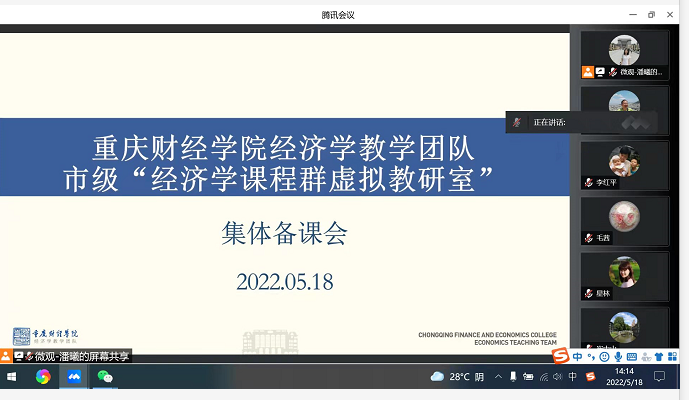Toggle Sogou Chinese/English mode on IME toolbar

coord(578,357)
